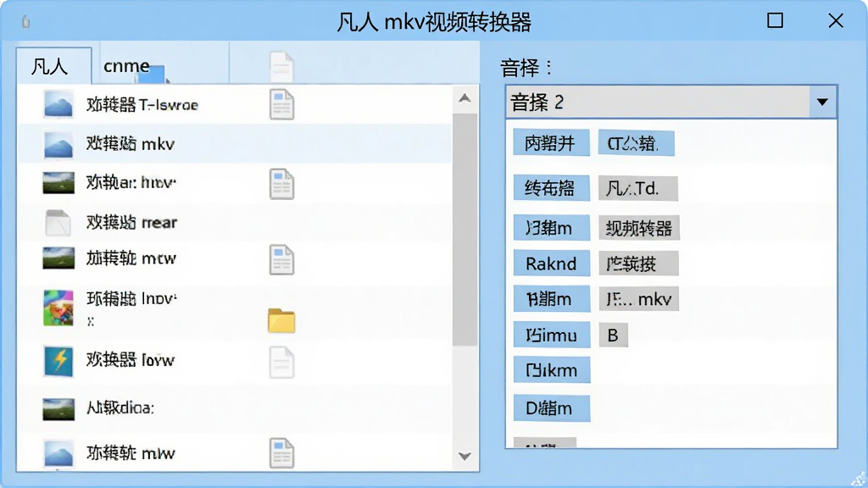868x488 pixels.
Task: Click the colorful thumbnail of the Inpv item
Action: [x=58, y=308]
